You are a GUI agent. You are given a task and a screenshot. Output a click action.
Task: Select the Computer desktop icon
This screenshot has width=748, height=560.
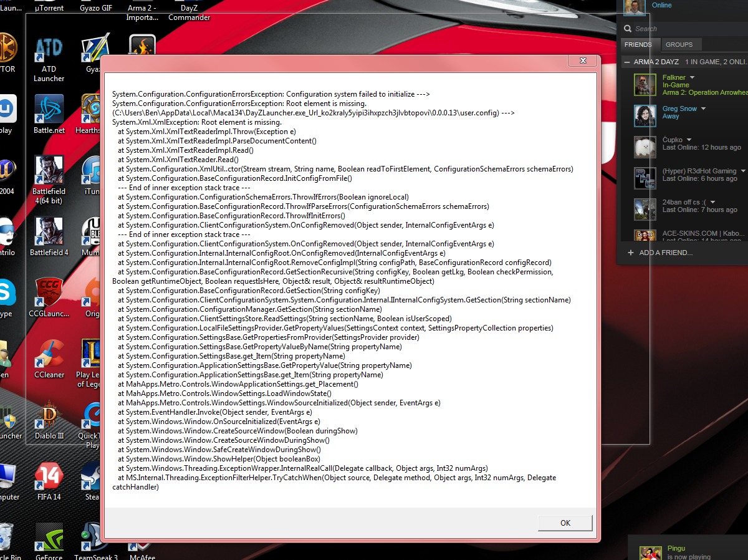(x=9, y=481)
